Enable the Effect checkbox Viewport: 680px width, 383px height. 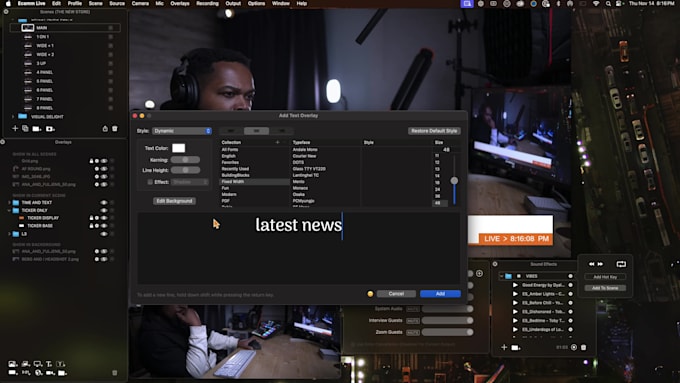[x=150, y=182]
